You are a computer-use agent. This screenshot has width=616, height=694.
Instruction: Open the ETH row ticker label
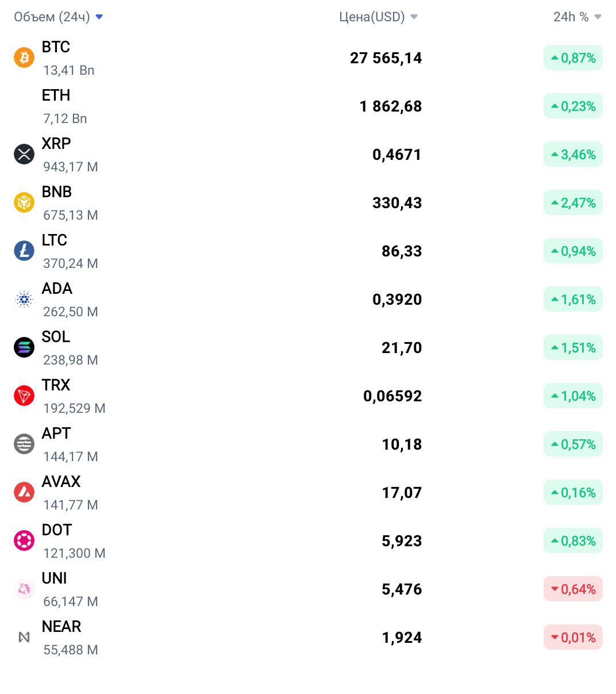point(56,95)
